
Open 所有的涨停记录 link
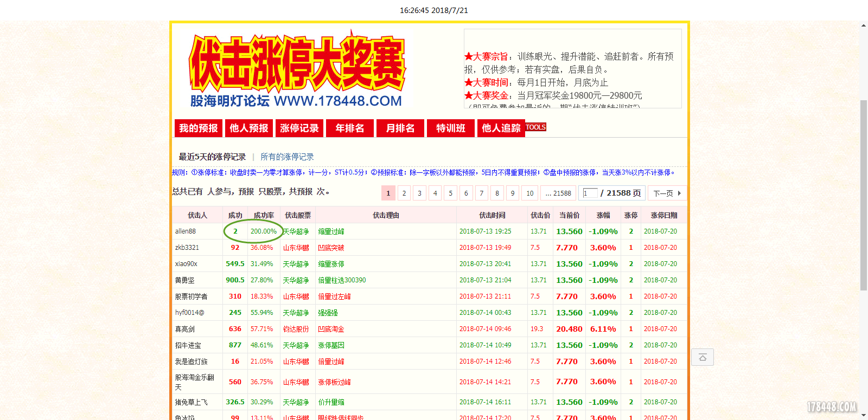pos(287,157)
